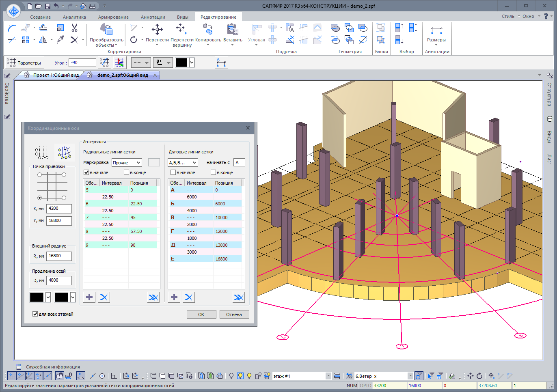The height and width of the screenshot is (392, 557).
Task: Enable arc 'в конце' checkbox
Action: (213, 172)
